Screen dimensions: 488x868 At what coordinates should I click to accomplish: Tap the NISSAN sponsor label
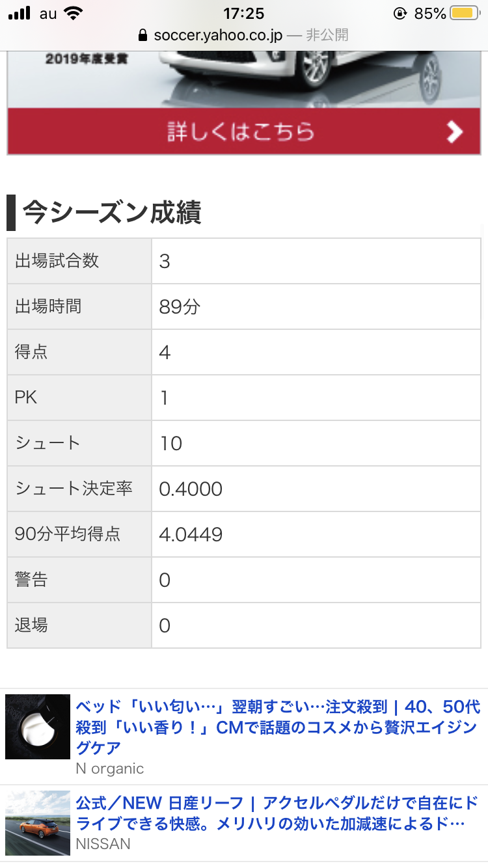(103, 844)
